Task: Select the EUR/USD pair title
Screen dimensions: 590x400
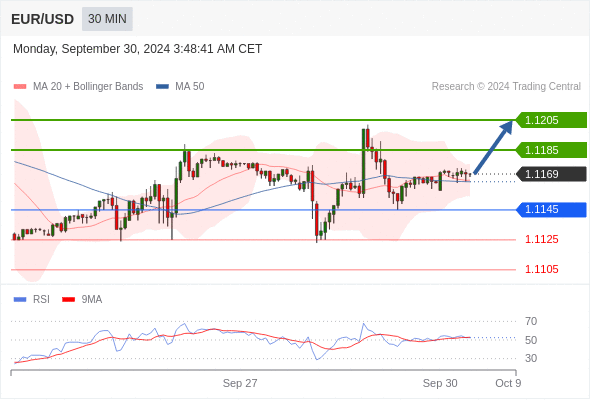Action: [x=43, y=19]
